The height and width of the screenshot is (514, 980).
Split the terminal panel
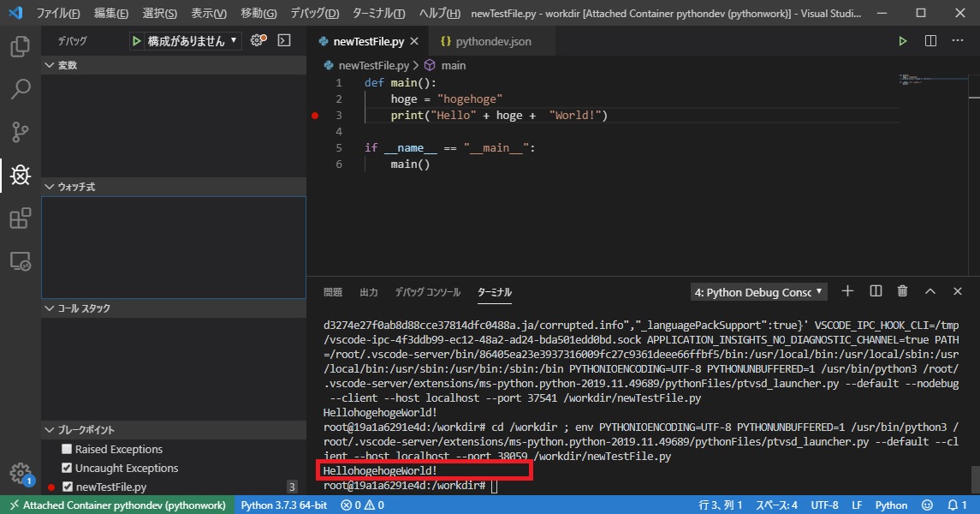coord(876,290)
